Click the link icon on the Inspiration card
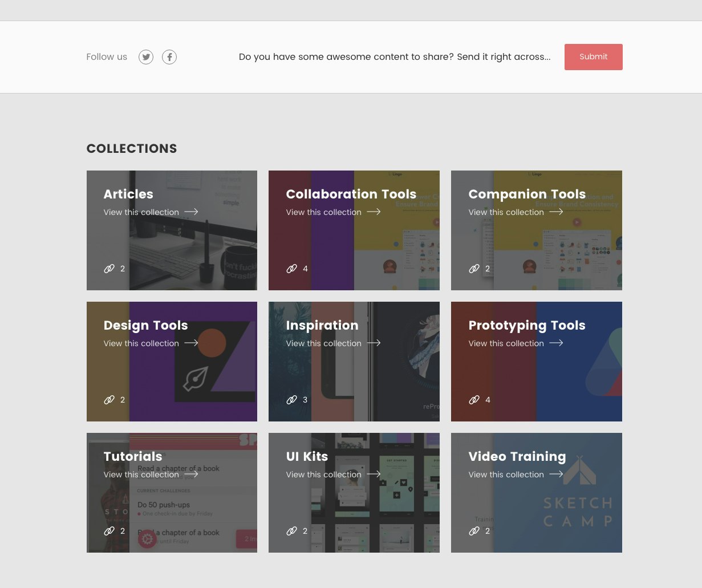This screenshot has width=702, height=588. coord(291,400)
